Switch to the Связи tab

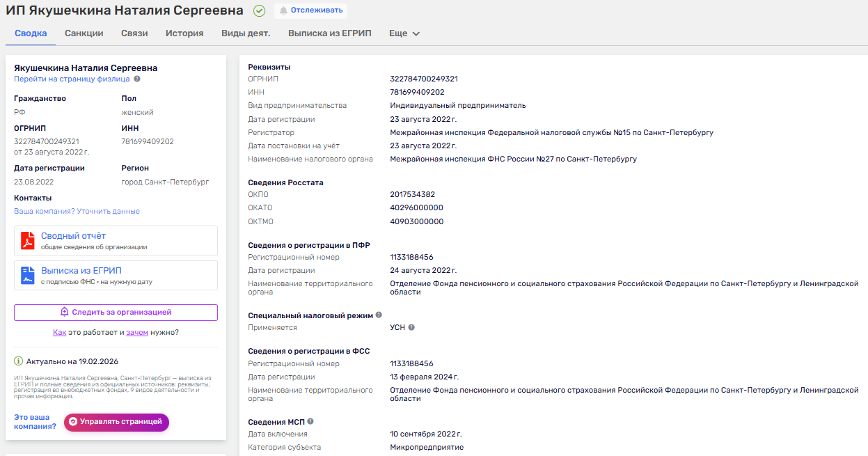(134, 33)
